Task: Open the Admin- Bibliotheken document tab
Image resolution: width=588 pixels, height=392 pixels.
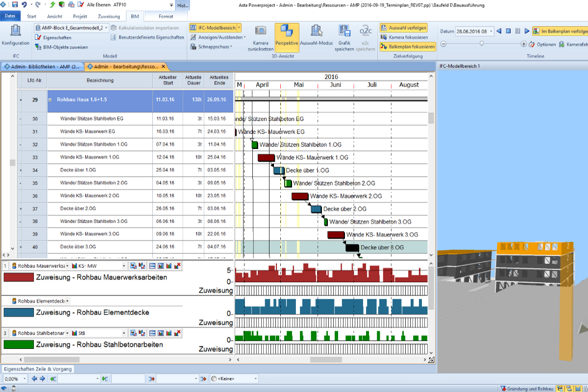Action: pyautogui.click(x=42, y=66)
